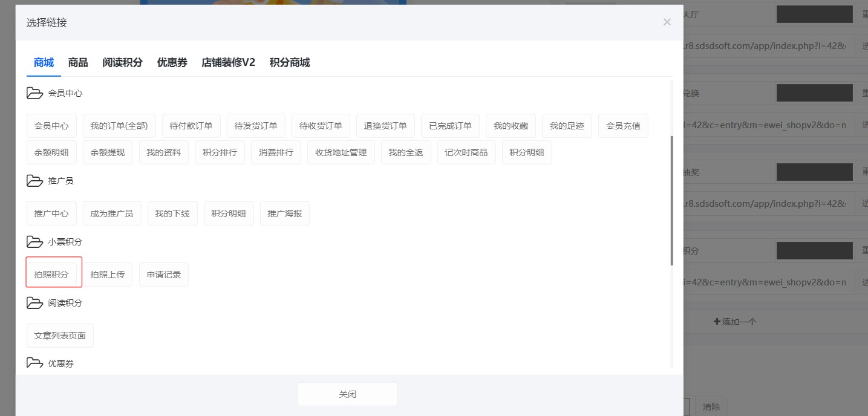Click the 推广员 folder icon
The height and width of the screenshot is (416, 868).
coord(35,181)
